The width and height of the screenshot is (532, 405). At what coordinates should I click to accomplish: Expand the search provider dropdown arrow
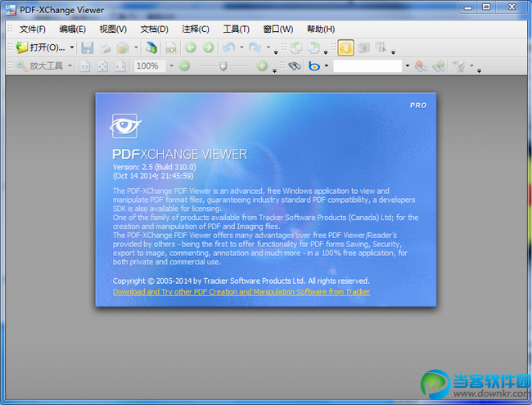point(327,65)
